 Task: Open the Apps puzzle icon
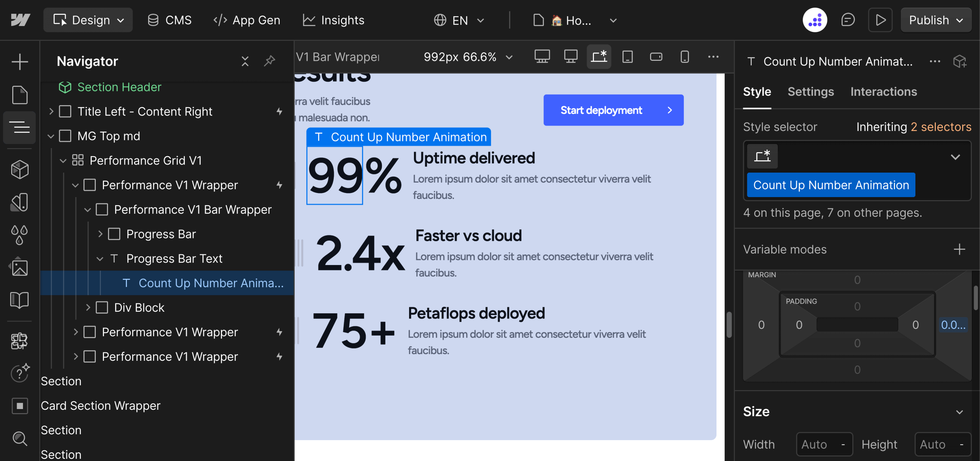click(x=19, y=341)
